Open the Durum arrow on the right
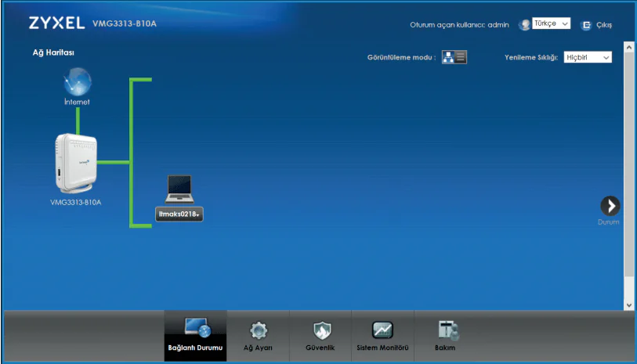Image resolution: width=637 pixels, height=364 pixels. pyautogui.click(x=610, y=206)
